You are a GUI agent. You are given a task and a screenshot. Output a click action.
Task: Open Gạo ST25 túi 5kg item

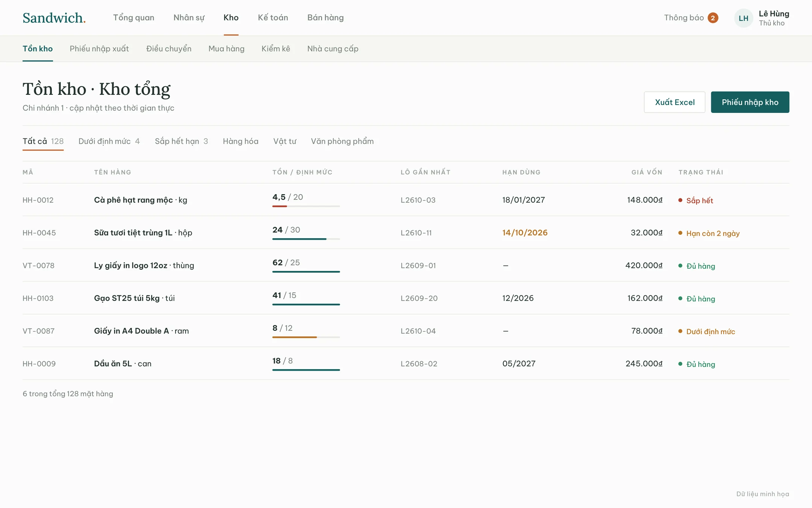click(127, 298)
